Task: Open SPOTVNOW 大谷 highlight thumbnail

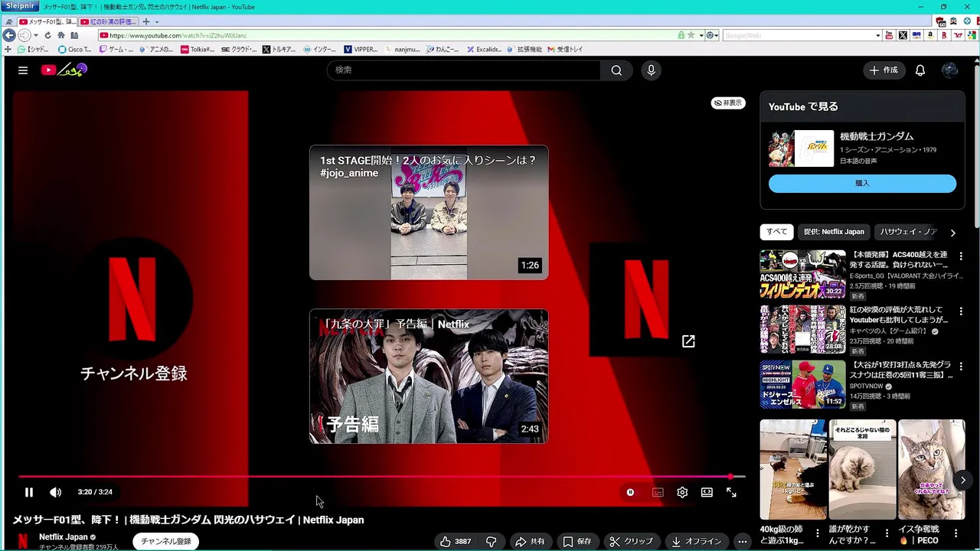Action: click(x=802, y=384)
